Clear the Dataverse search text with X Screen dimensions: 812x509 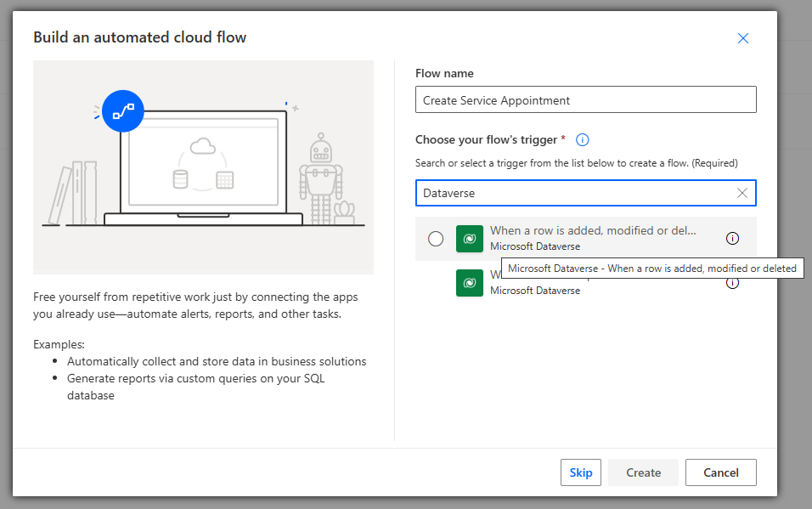pos(742,193)
